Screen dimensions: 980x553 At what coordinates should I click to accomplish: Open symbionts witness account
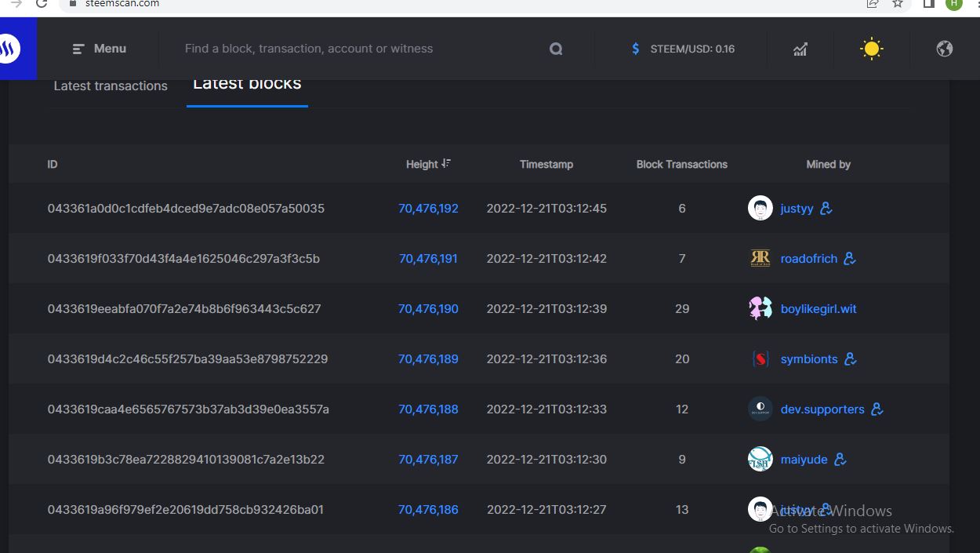pyautogui.click(x=809, y=359)
